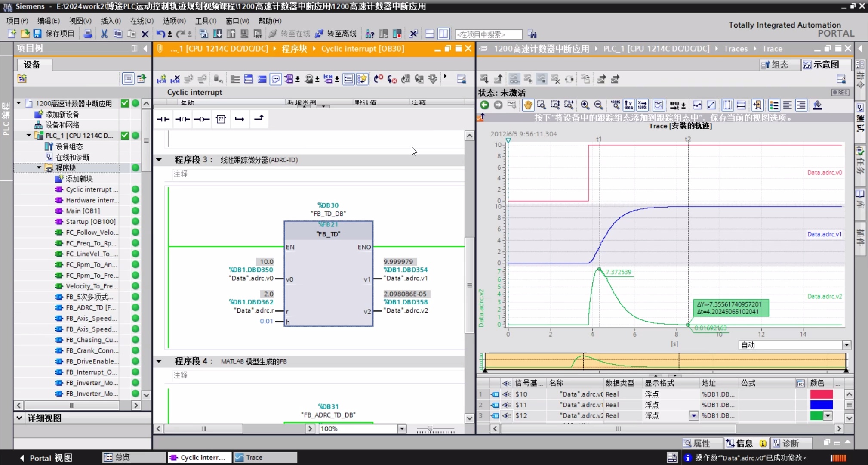The height and width of the screenshot is (465, 868).
Task: Toggle the arrange-curves-in-lanes view button
Action: tap(659, 105)
